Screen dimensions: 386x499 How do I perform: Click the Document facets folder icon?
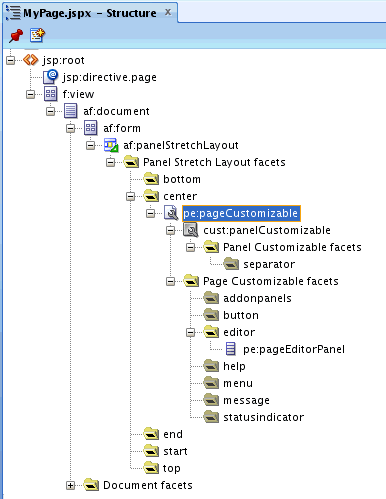(91, 485)
